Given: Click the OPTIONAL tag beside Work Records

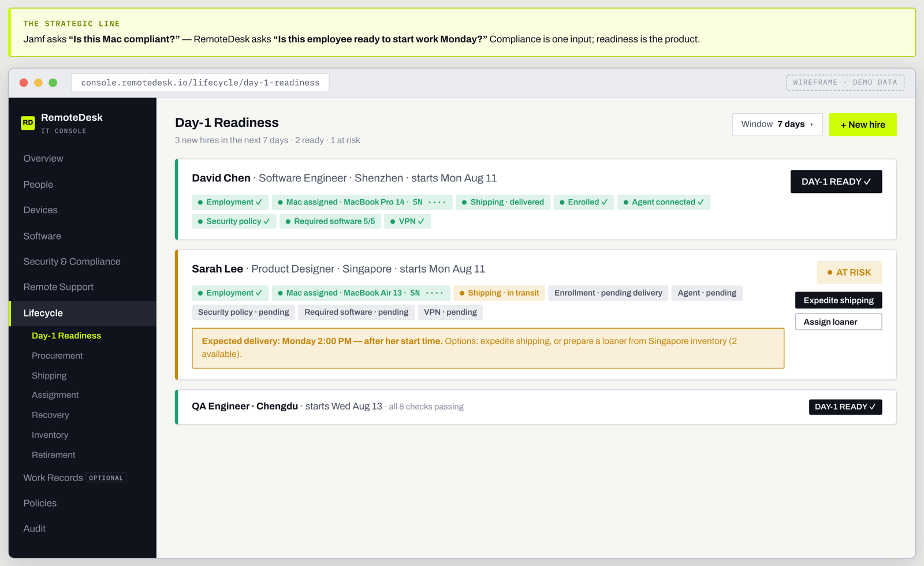Looking at the screenshot, I should 106,478.
